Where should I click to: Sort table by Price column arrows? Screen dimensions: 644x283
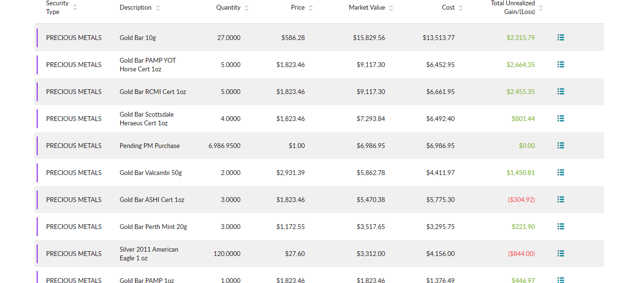311,8
